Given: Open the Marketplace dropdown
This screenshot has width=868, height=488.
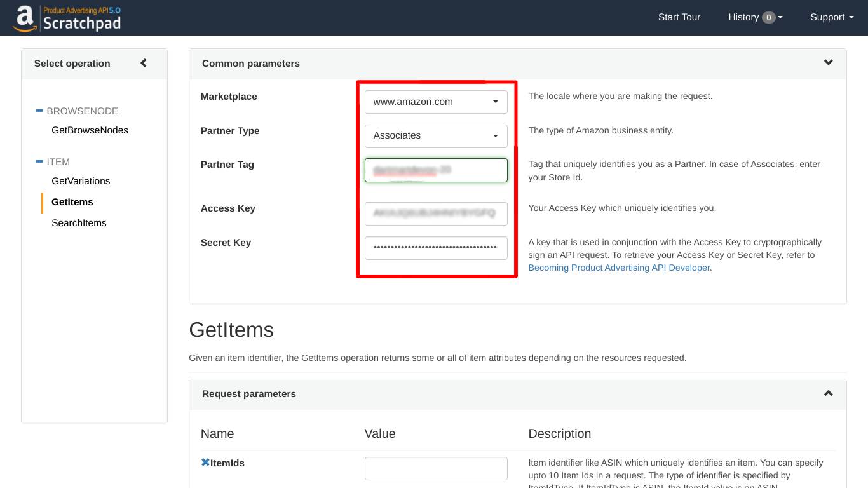Looking at the screenshot, I should 435,102.
